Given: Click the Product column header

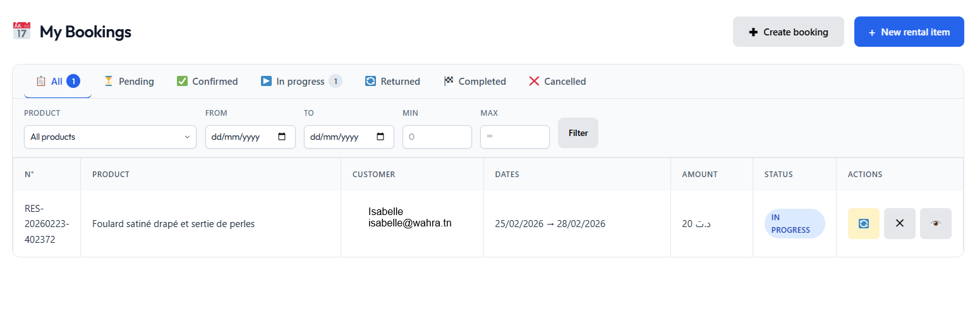Looking at the screenshot, I should click(111, 174).
